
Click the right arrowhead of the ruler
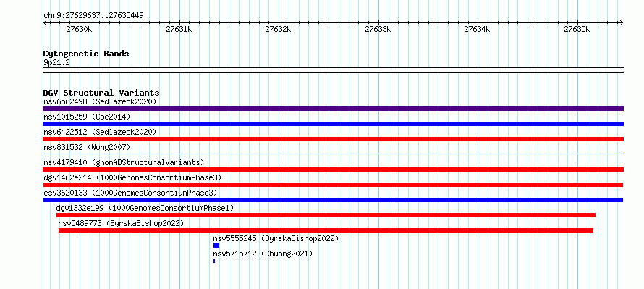[x=622, y=22]
